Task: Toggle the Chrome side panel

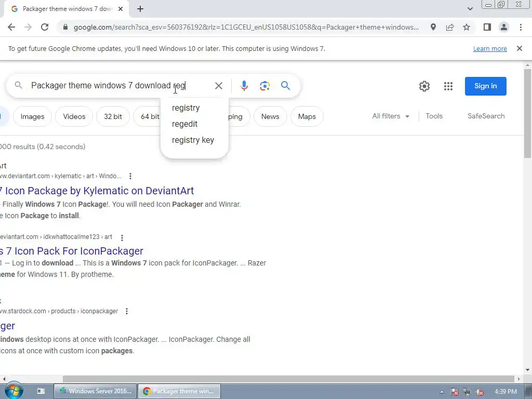Action: (487, 27)
